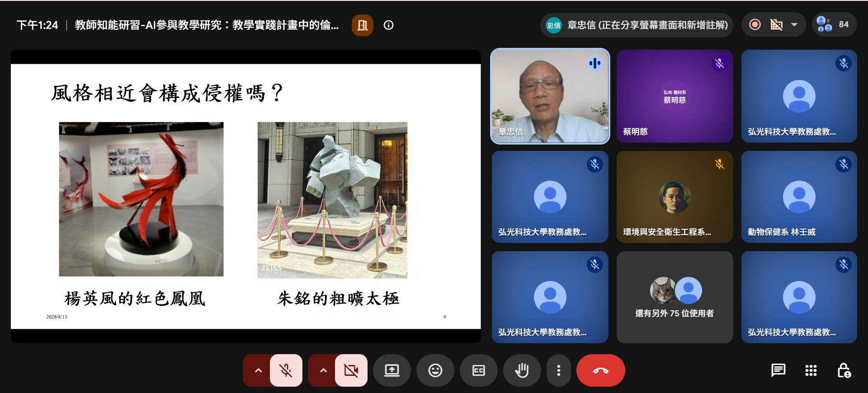Viewport: 868px width, 393px height.
Task: Click the cat avatar in the overflow tile
Action: pos(662,290)
